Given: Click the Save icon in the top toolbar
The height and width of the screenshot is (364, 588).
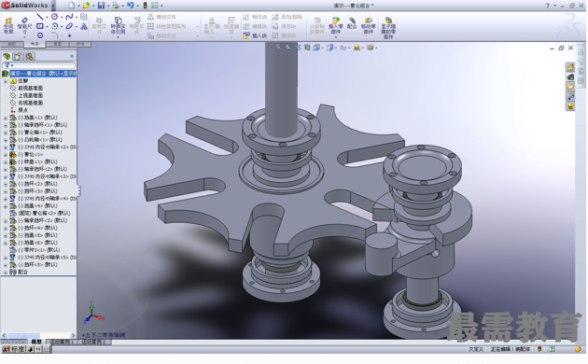Looking at the screenshot, I should [x=101, y=6].
